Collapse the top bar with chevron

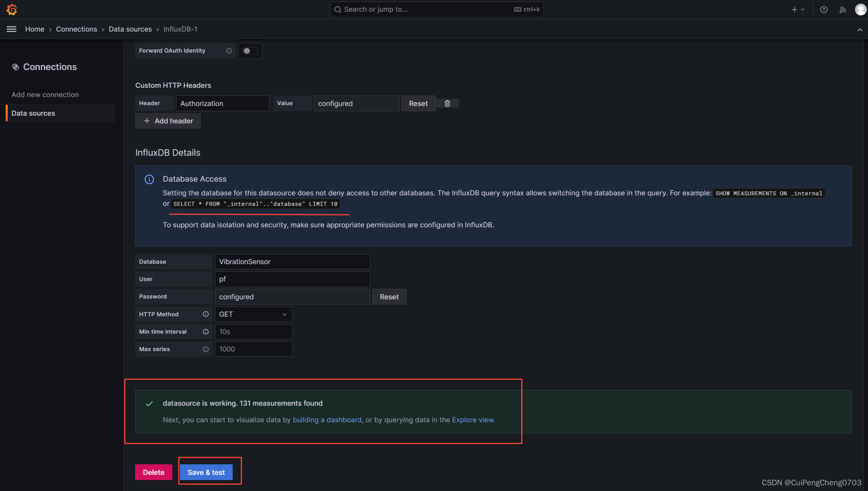860,30
